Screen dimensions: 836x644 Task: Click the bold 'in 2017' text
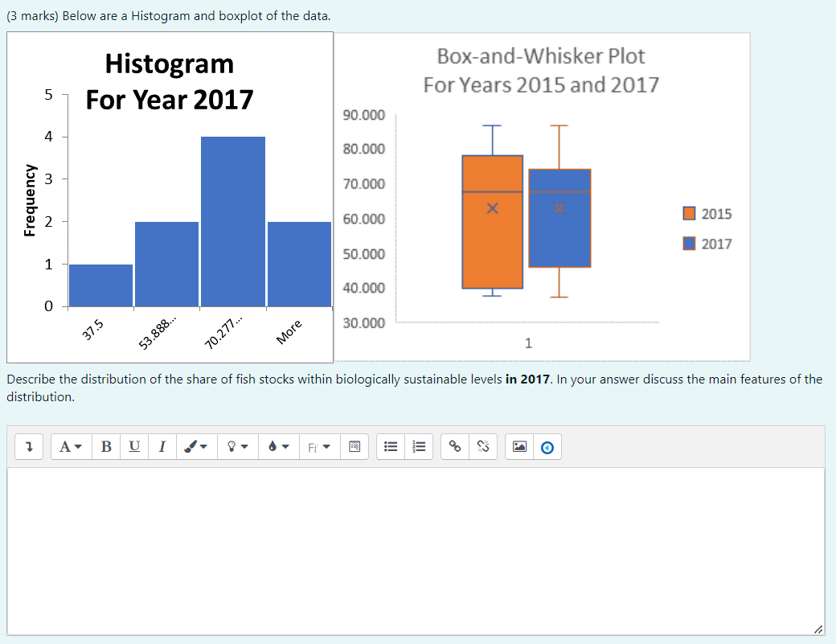coord(527,379)
